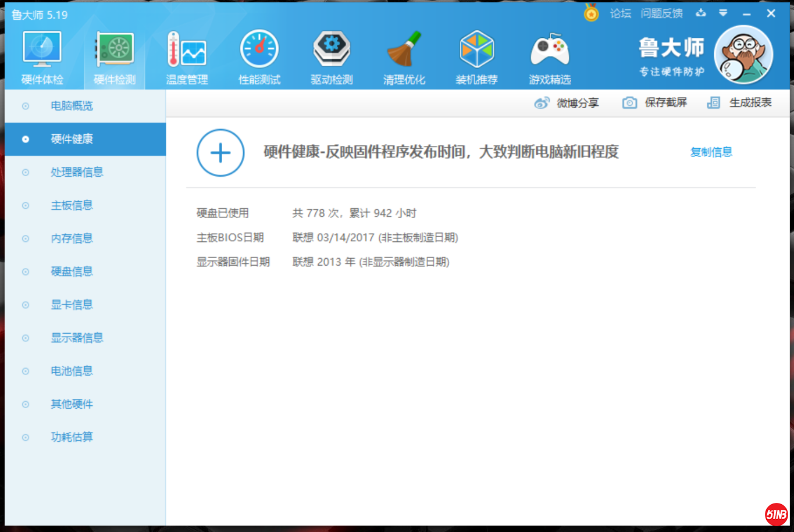Click the 鲁大师 mascot avatar
Image resolution: width=794 pixels, height=532 pixels.
coord(743,55)
